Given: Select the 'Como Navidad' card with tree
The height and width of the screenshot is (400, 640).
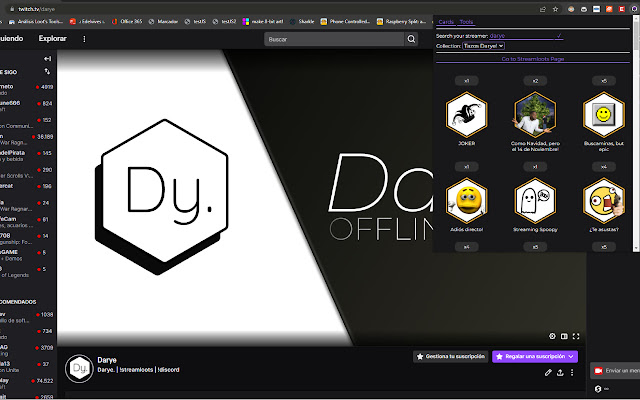Looking at the screenshot, I should pos(535,114).
